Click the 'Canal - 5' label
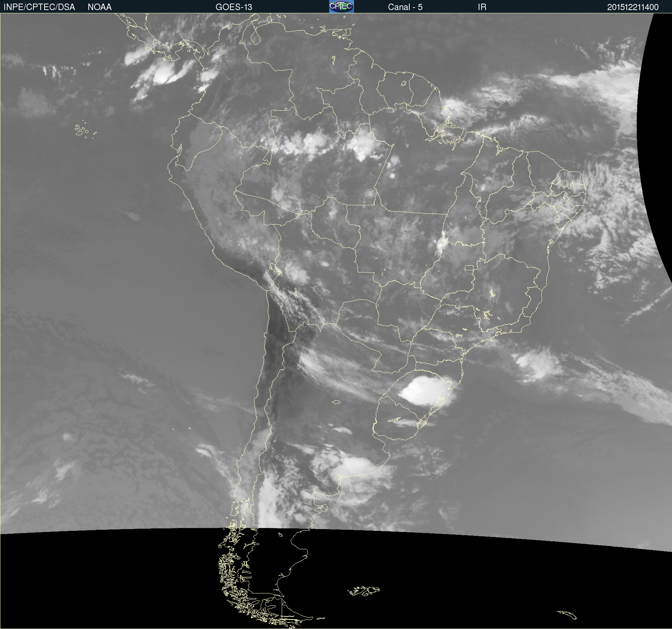Viewport: 672px width, 629px height. pos(405,7)
